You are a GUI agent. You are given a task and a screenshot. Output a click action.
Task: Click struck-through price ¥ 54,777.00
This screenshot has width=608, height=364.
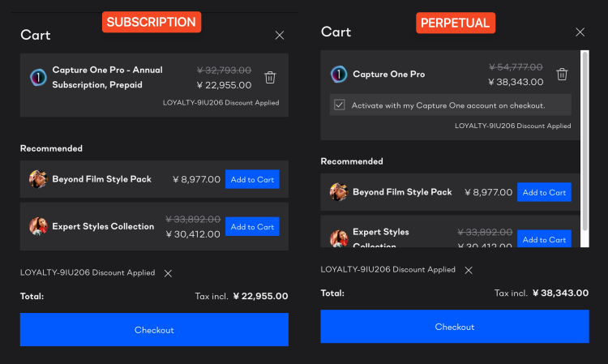pos(516,67)
